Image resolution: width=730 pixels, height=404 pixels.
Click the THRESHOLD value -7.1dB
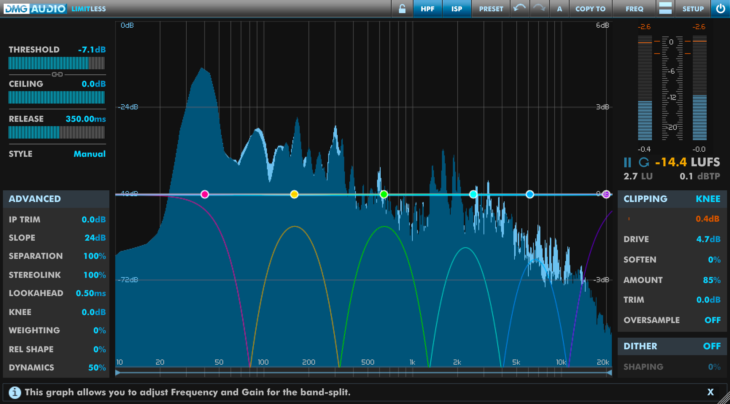coord(92,50)
